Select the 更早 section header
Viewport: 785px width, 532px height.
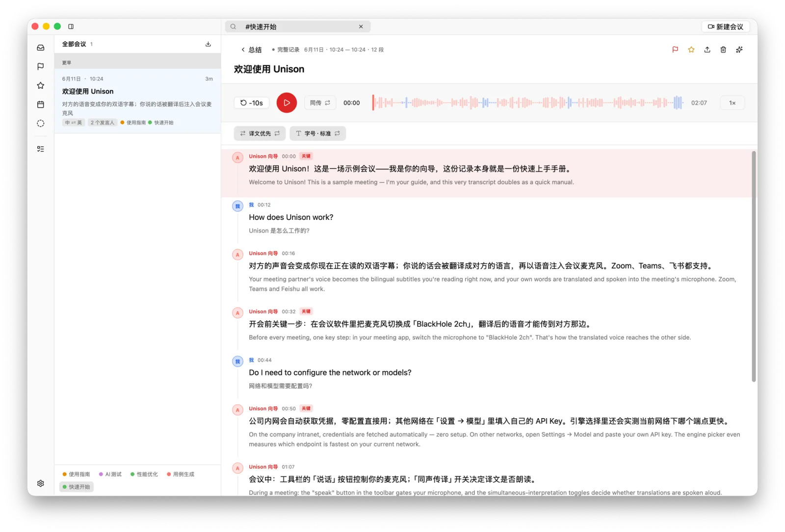(x=137, y=62)
